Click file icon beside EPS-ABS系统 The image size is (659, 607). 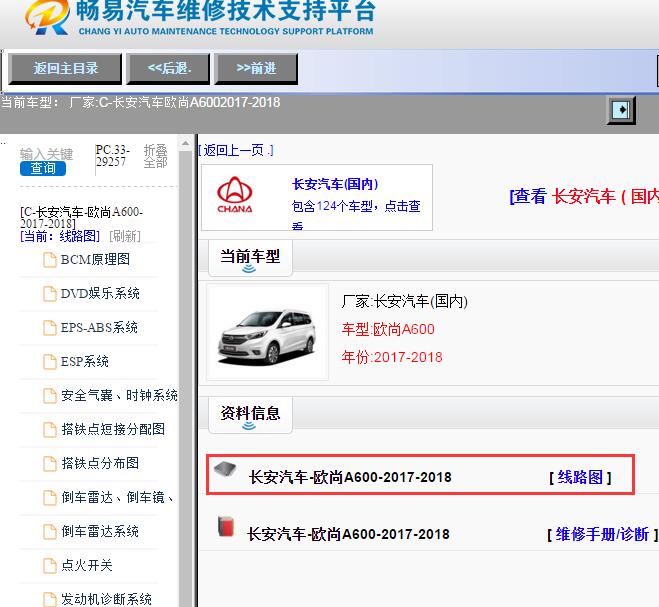click(50, 328)
